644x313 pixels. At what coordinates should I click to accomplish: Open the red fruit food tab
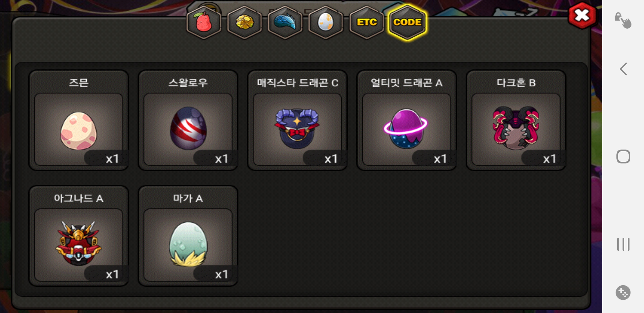coord(204,22)
